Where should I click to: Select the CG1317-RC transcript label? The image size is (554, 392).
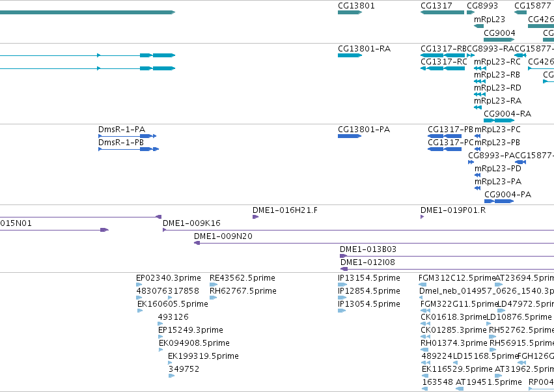pyautogui.click(x=444, y=61)
